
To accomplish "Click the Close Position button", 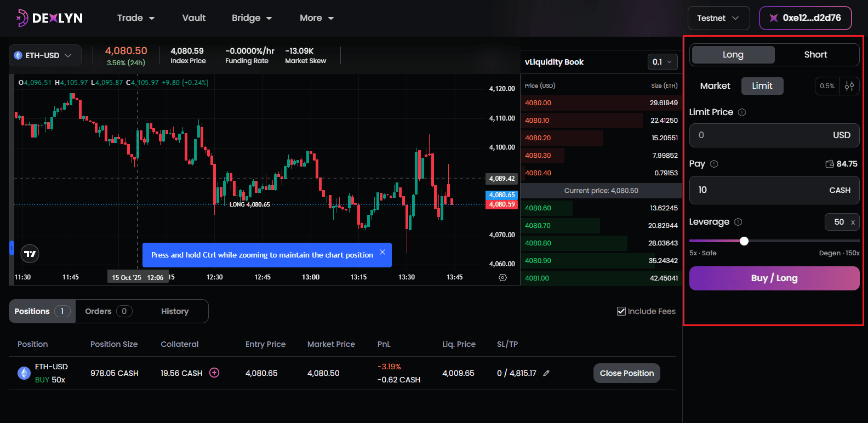I will click(x=626, y=373).
